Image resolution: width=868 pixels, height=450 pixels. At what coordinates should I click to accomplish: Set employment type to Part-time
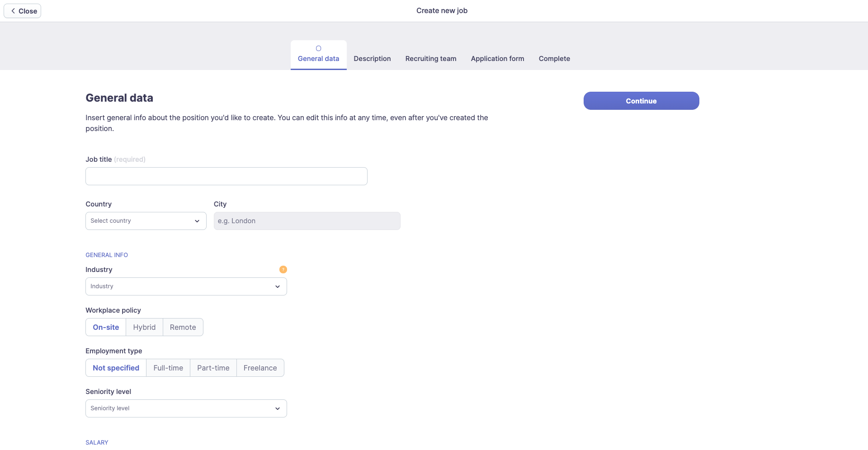[213, 368]
